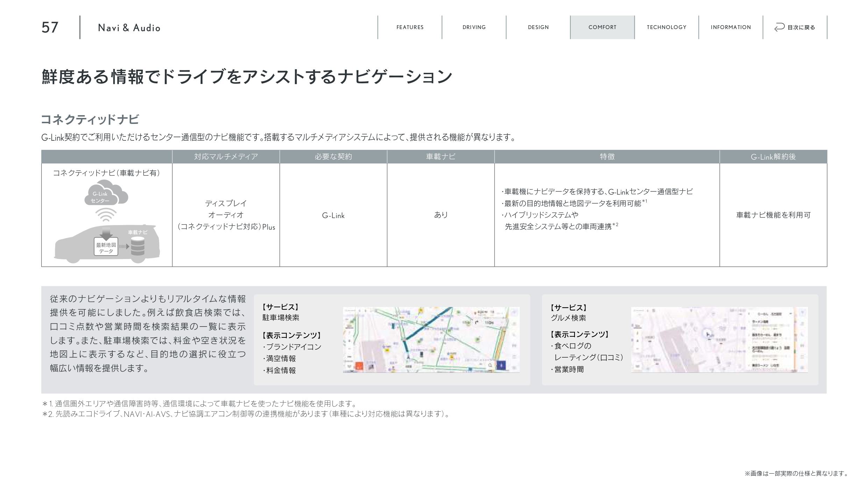Go to the TECHNOLOGY tab
The width and height of the screenshot is (868, 489).
pyautogui.click(x=666, y=27)
